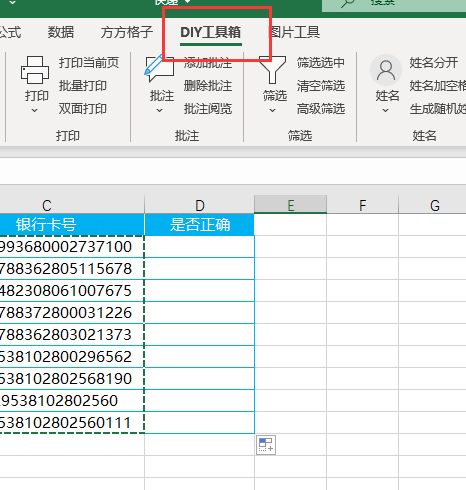Click the comment pencil icon
Viewport: 466px width, 490px height.
(159, 69)
